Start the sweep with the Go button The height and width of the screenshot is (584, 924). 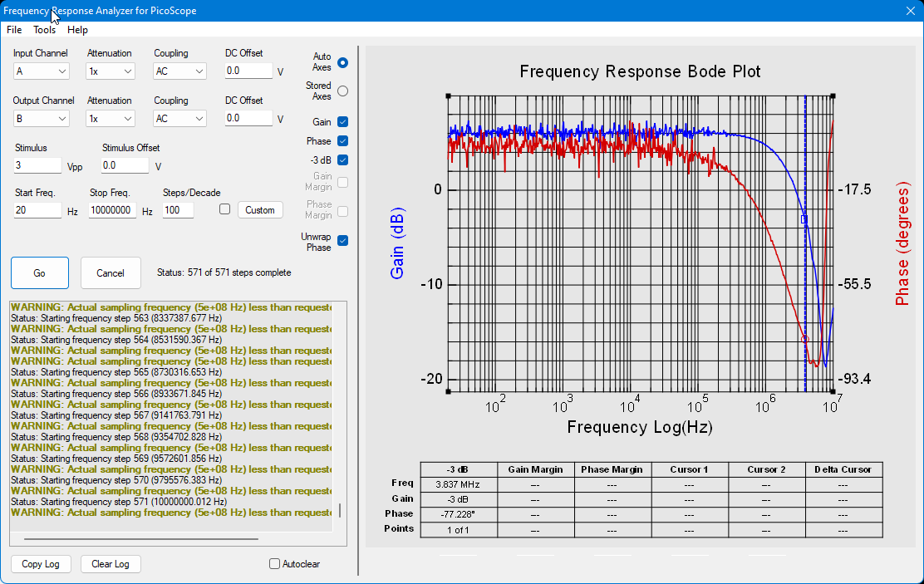coord(40,272)
